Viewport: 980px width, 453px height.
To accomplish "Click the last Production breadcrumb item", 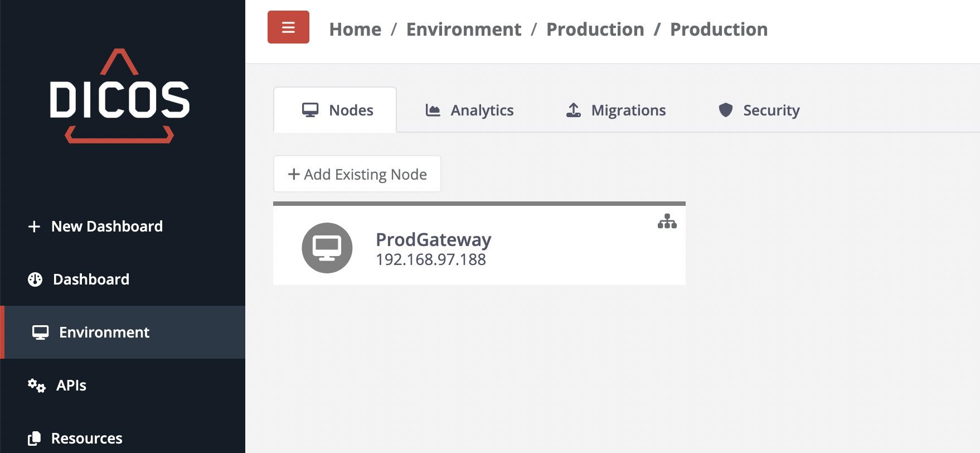I will [x=719, y=29].
